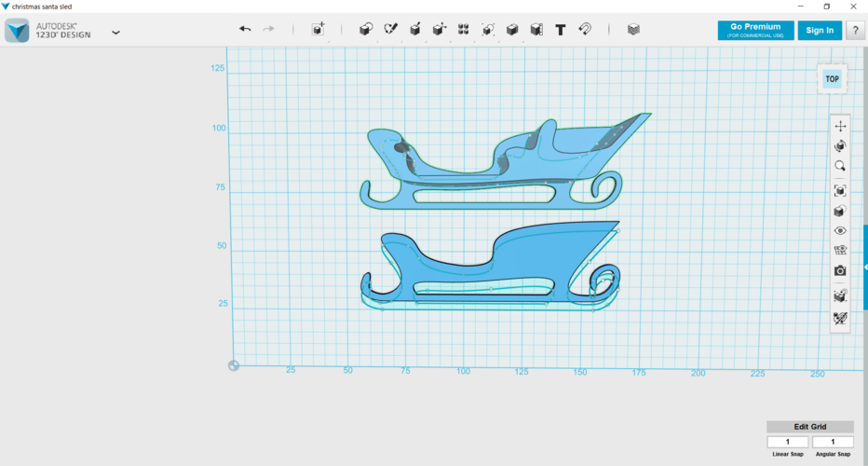The width and height of the screenshot is (868, 466).
Task: Toggle sketch visibility crossed-pencil icon
Action: 840,318
